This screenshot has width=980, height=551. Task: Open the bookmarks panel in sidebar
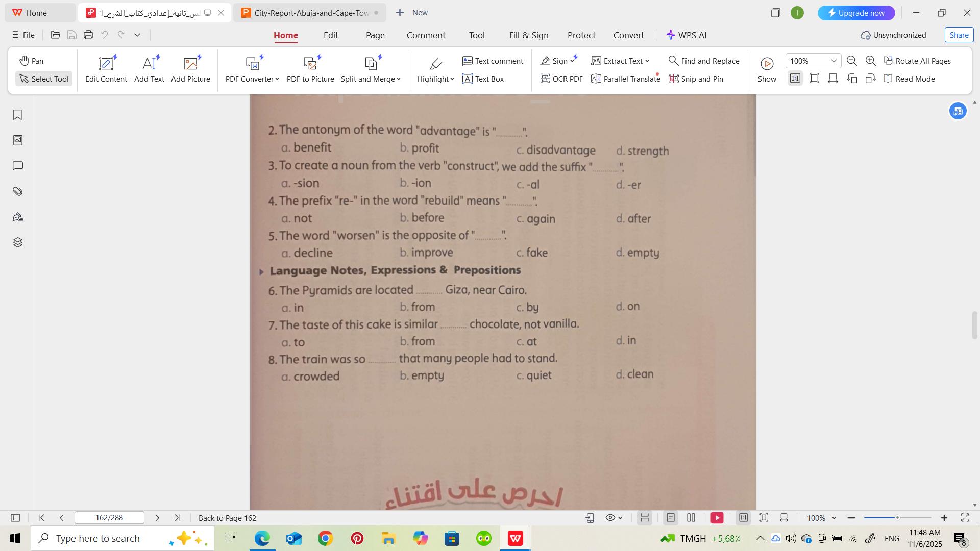point(17,115)
